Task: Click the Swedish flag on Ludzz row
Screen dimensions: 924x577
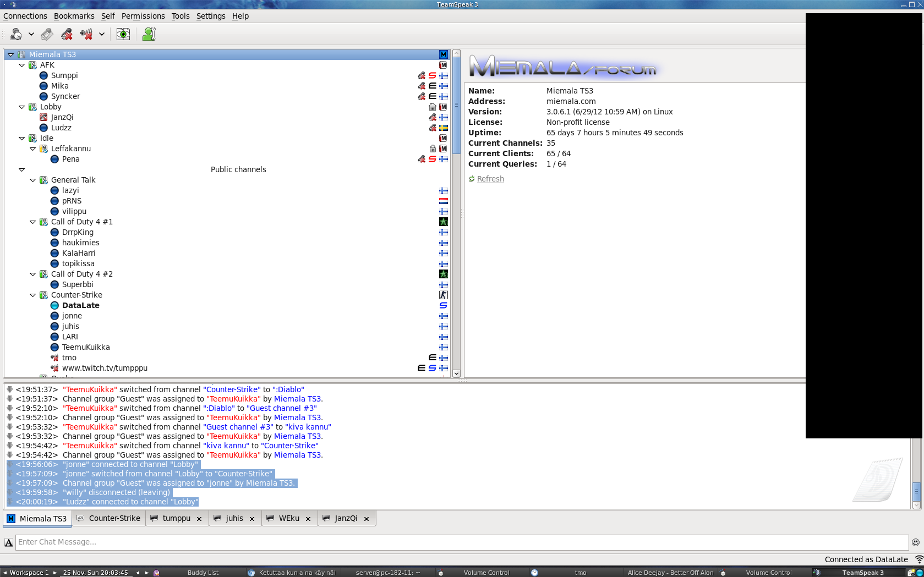Action: [x=443, y=128]
